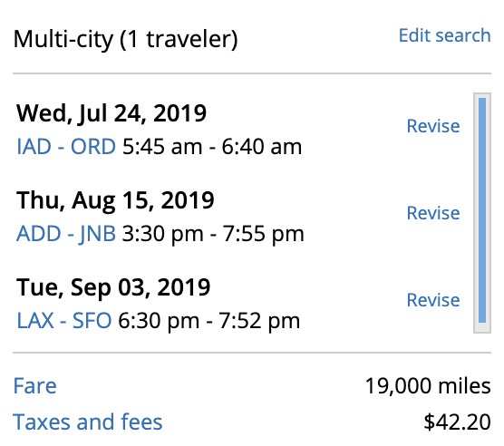
Task: Open the LAX - SFO route link
Action: 64,321
